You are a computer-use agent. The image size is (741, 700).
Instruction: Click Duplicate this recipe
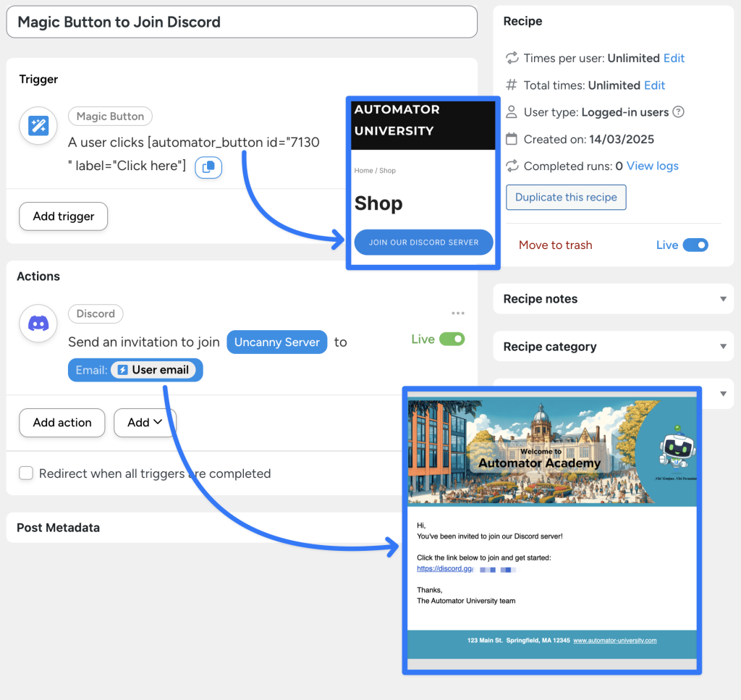point(566,197)
